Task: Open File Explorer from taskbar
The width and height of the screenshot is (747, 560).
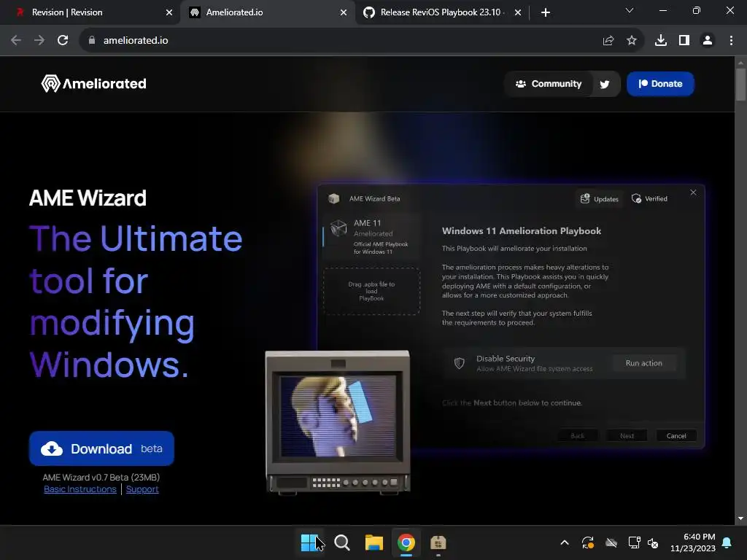Action: [374, 542]
